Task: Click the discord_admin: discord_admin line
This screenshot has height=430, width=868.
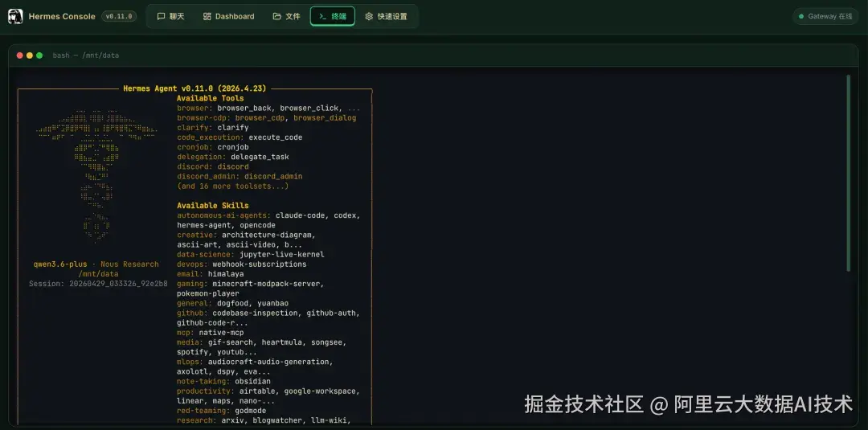Action: (240, 177)
